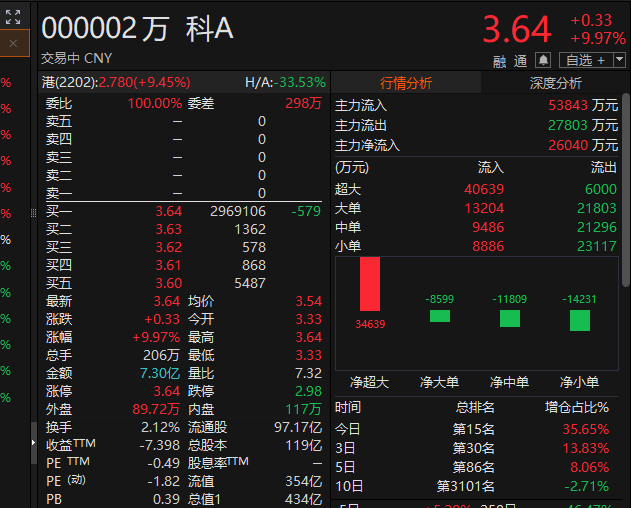The width and height of the screenshot is (631, 508).
Task: Click the fullscreen expand arrows icon
Action: (x=13, y=17)
